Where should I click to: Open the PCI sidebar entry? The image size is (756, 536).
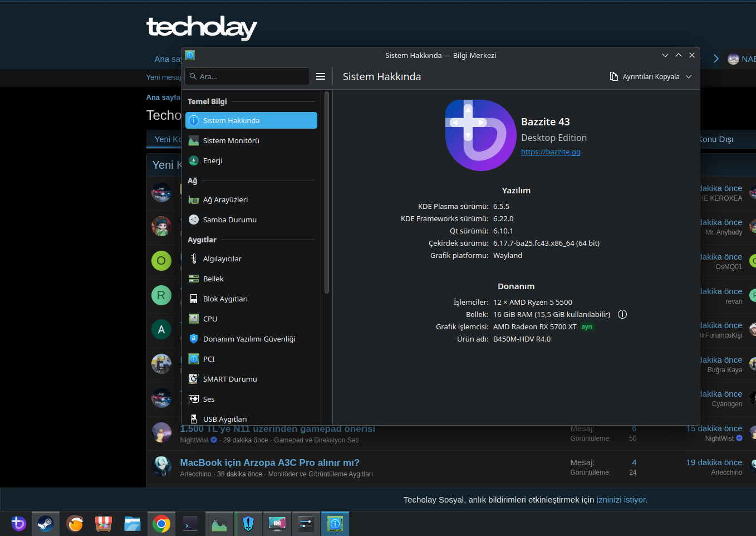click(x=252, y=359)
